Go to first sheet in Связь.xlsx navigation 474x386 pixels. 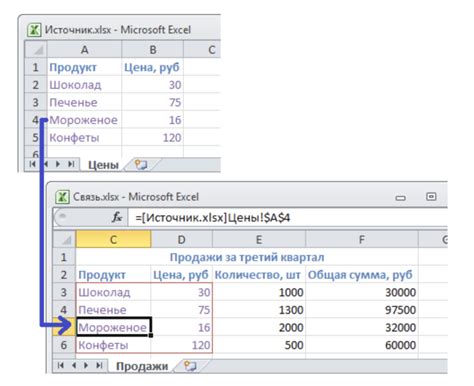coord(60,365)
